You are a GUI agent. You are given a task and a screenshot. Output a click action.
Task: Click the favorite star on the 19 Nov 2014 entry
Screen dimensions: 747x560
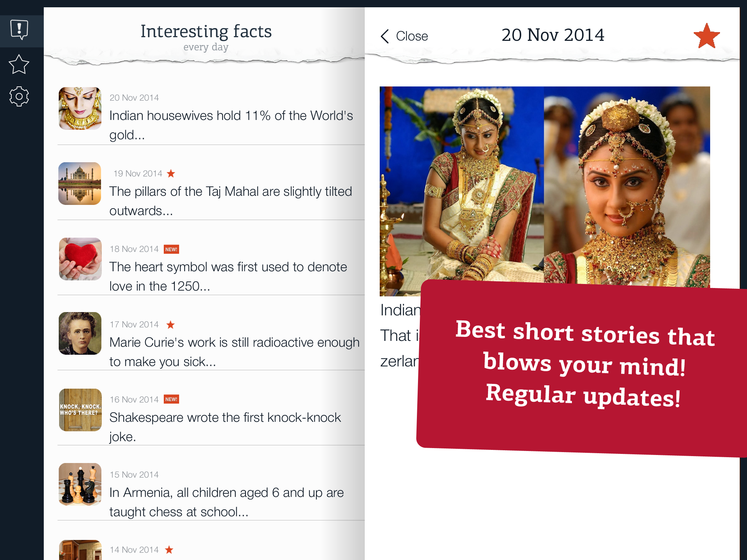pos(171,174)
